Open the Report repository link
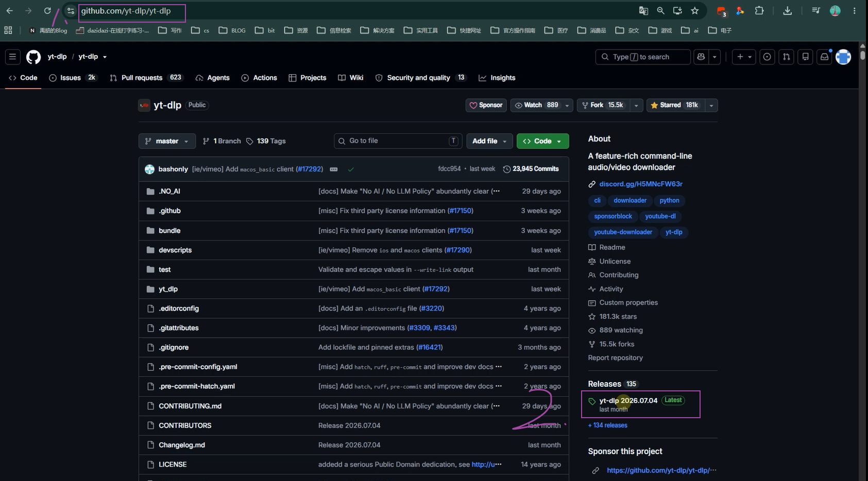The image size is (868, 481). 616,358
